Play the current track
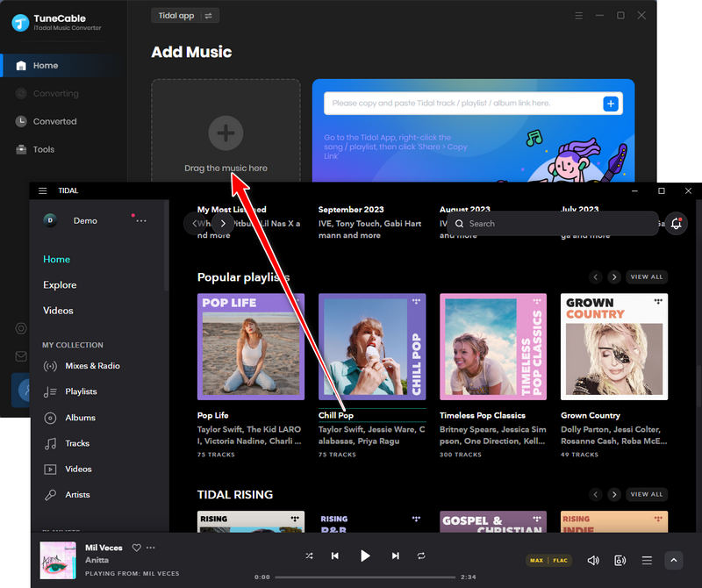Screen dimensions: 702x588 tap(365, 556)
